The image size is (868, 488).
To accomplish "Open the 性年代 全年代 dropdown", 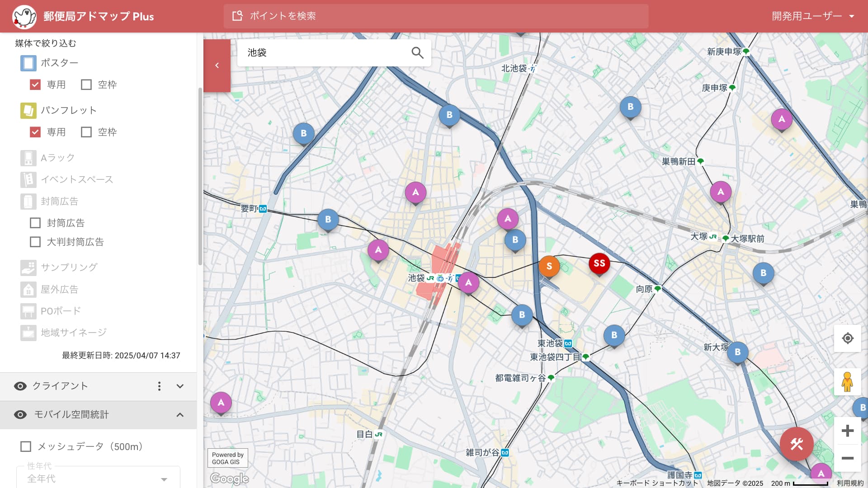I will [98, 478].
